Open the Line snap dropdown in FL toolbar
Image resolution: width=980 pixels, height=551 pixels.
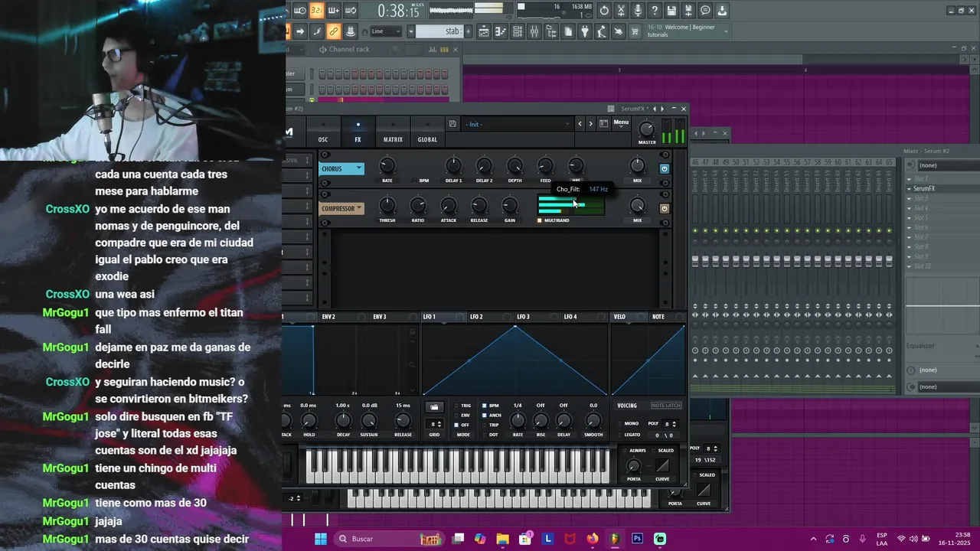pos(388,31)
